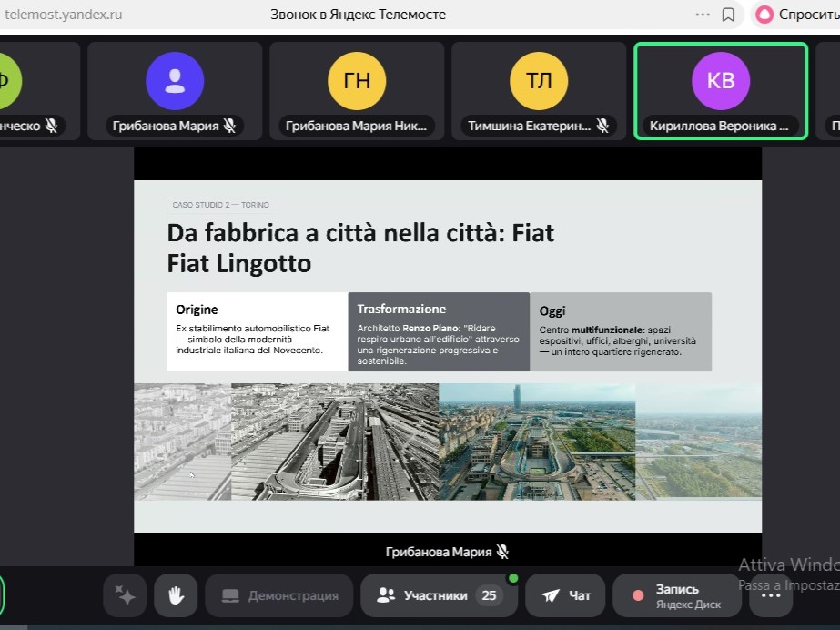Viewport: 840px width, 630px height.
Task: Toggle recording with Запись Яндекс Диск
Action: (x=676, y=595)
